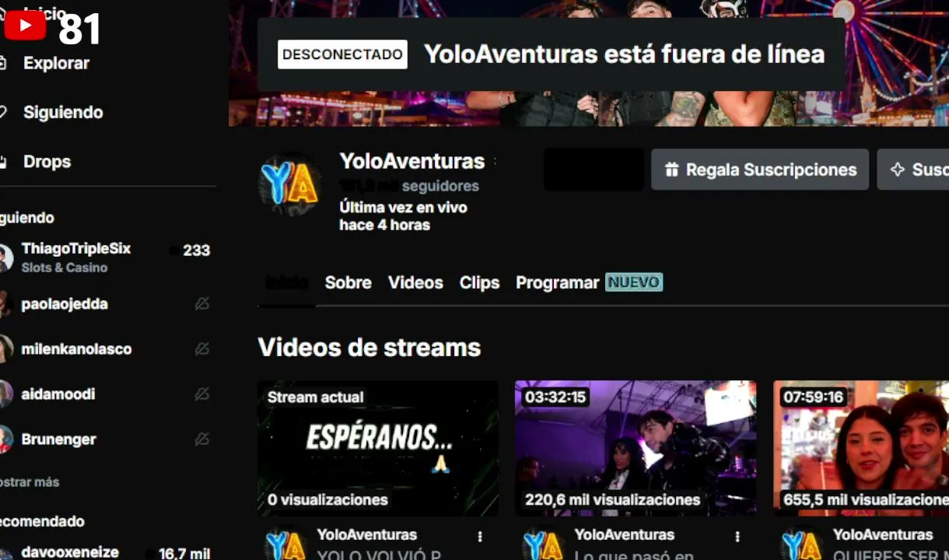
Task: Click the Regala Suscripciones button
Action: pyautogui.click(x=760, y=170)
